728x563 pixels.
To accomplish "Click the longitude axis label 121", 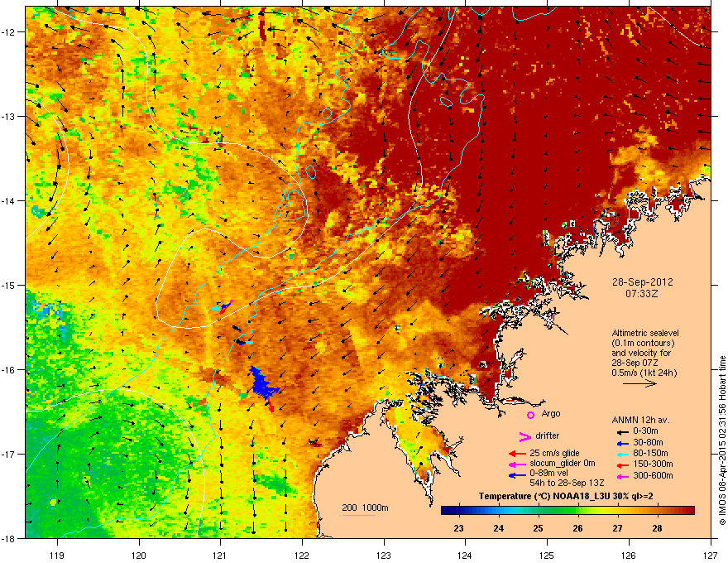I will (x=220, y=555).
